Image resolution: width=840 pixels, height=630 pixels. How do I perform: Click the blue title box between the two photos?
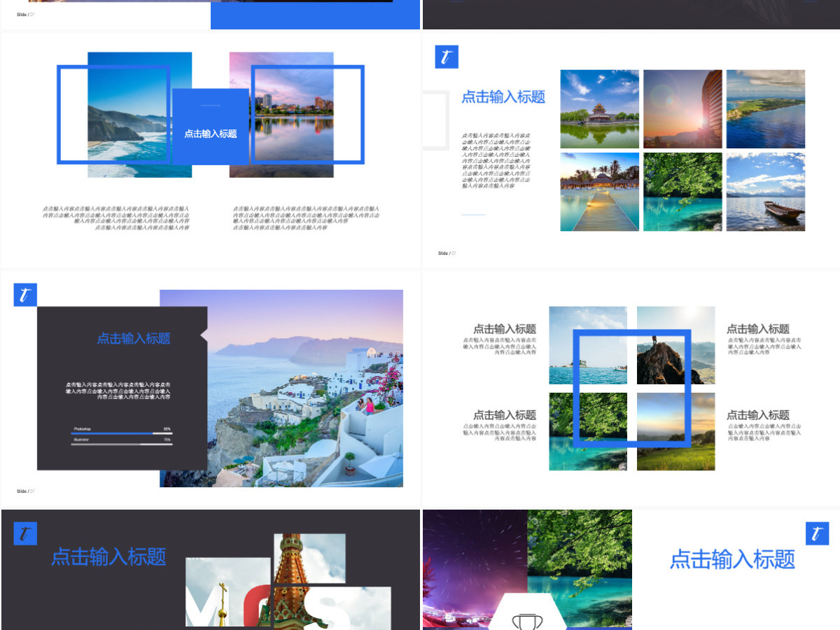211,127
